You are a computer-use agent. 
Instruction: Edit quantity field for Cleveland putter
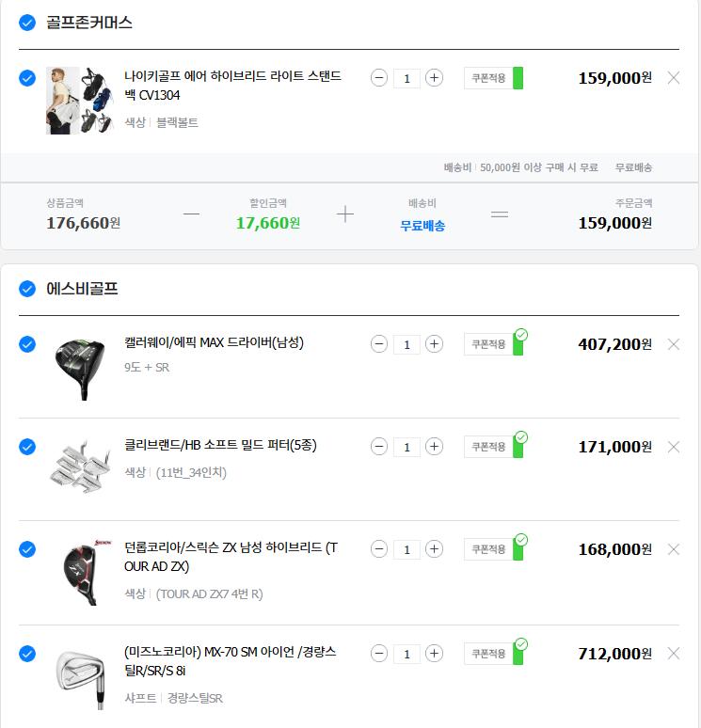tap(406, 447)
